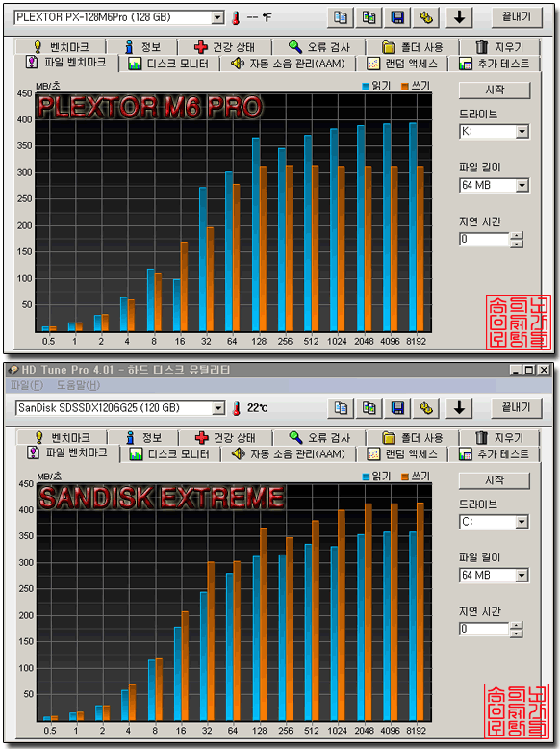Screen dimensions: 560x749
Task: Click HD Tune Pro title bar app icon
Action: (13, 370)
